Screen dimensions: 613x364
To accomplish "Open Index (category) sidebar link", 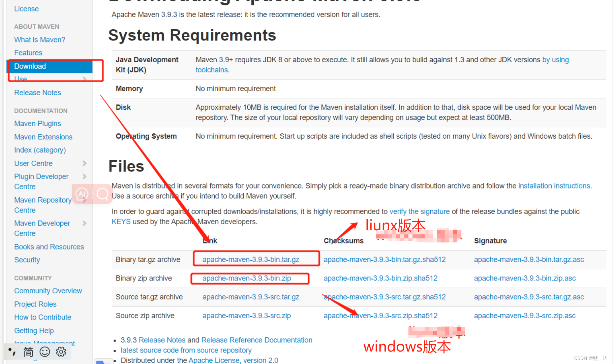I will (x=40, y=150).
